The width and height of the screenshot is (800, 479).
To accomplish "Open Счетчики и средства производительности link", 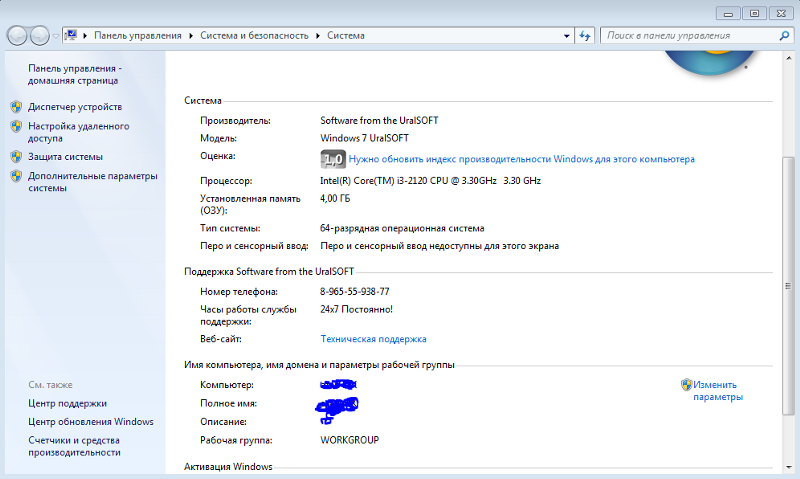I will (74, 446).
